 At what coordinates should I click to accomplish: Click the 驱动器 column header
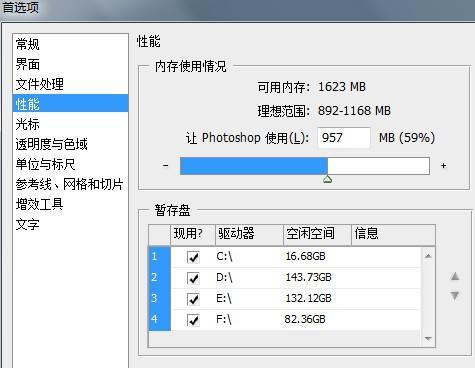249,235
